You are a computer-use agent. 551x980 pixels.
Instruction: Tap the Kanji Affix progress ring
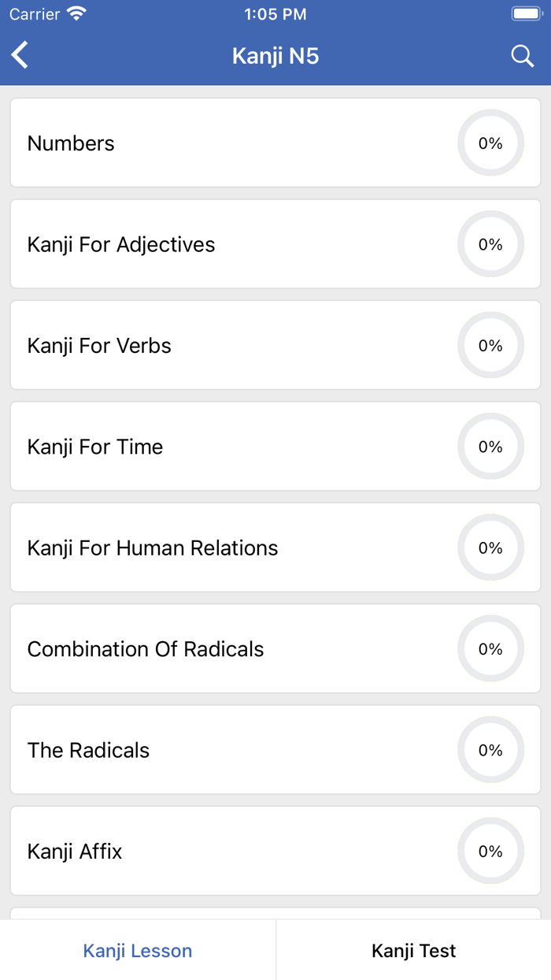tap(490, 852)
